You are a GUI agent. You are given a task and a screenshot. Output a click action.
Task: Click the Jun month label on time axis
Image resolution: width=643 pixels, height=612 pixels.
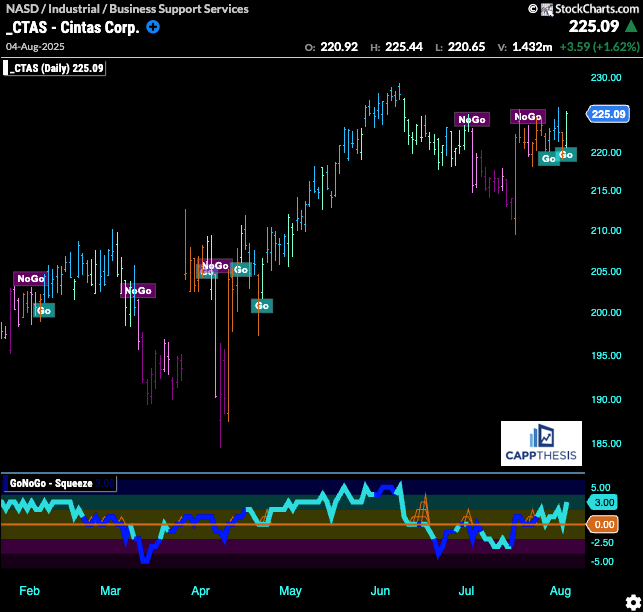[380, 591]
